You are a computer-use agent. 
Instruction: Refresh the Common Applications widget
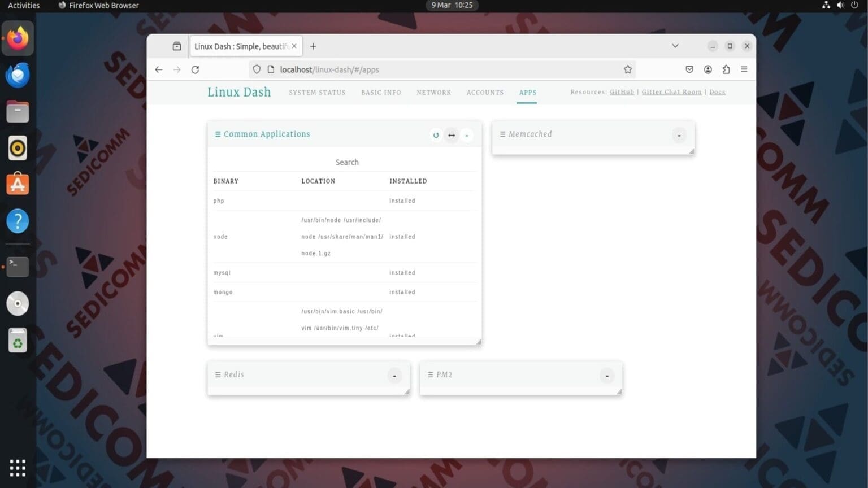click(436, 135)
